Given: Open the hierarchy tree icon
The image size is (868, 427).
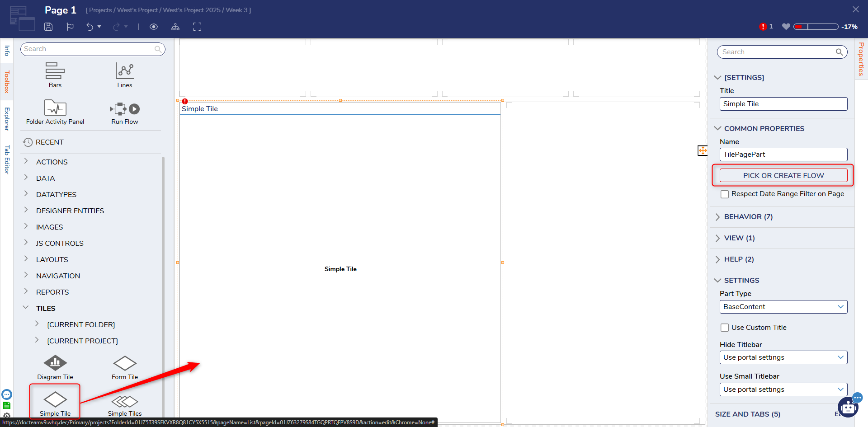Looking at the screenshot, I should point(175,27).
